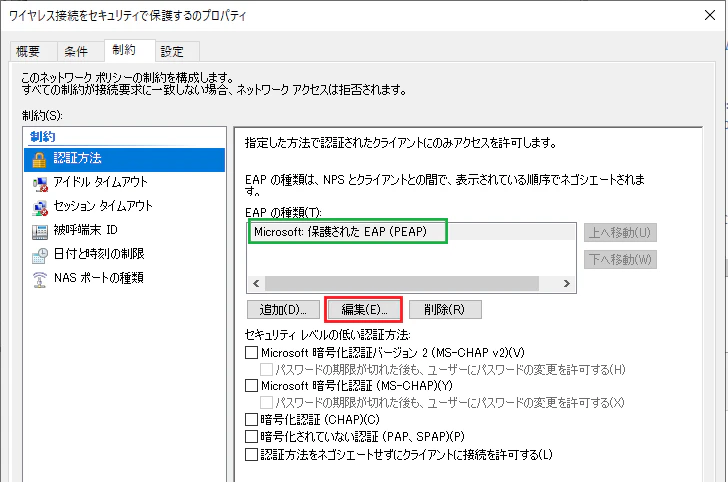Click the 削除(R) button
Image resolution: width=728 pixels, height=482 pixels.
pos(445,310)
